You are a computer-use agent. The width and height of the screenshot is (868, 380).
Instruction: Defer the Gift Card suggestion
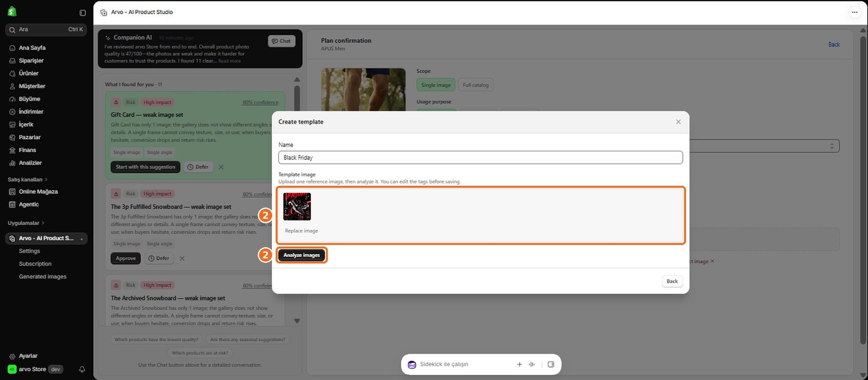tap(198, 167)
